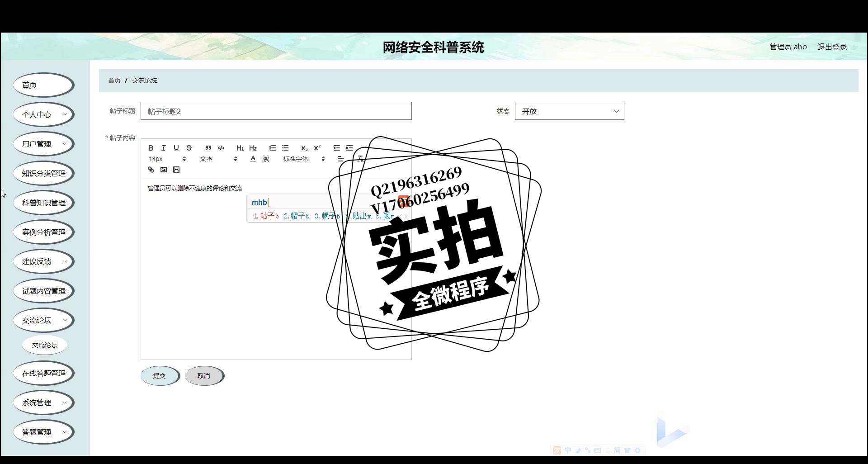Toggle bold formatting in post editor
Screen dimensions: 868x464
151,148
